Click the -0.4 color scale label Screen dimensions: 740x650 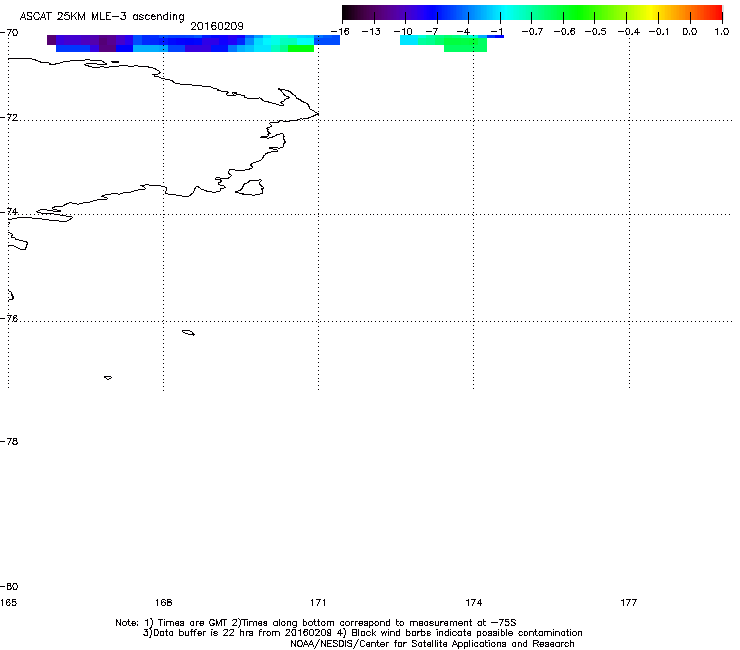coord(629,32)
